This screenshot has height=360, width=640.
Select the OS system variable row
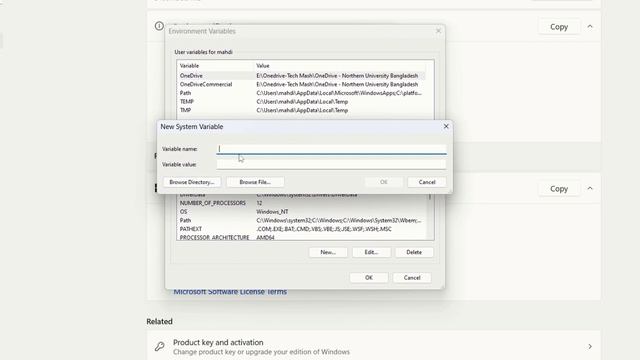[302, 211]
